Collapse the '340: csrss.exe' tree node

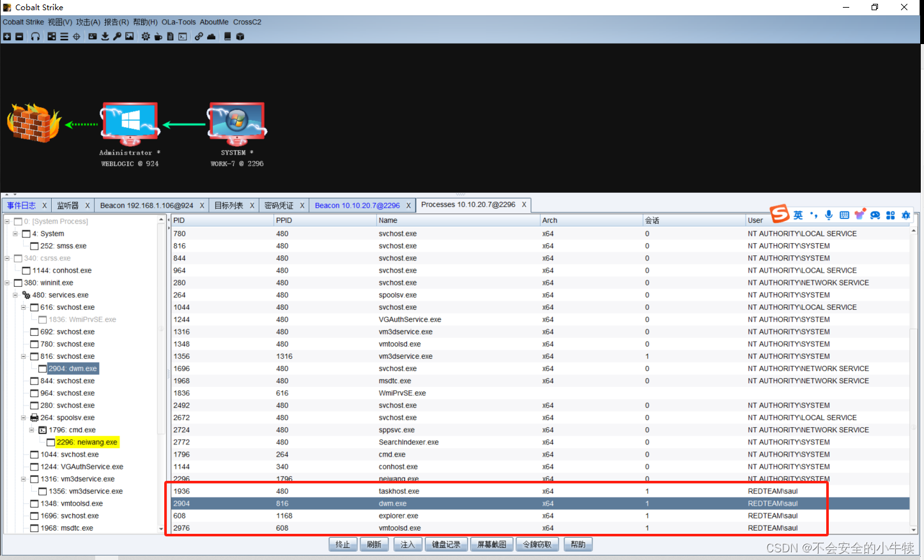pos(7,259)
